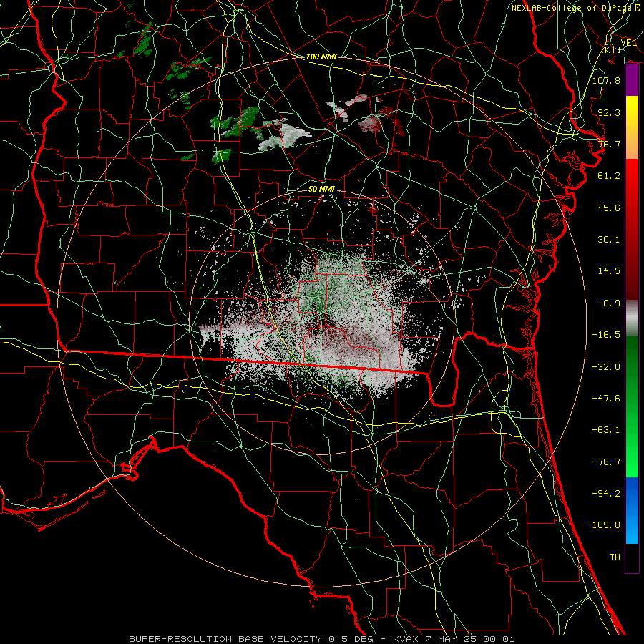Click the 107.8 value on the velocity scale
The height and width of the screenshot is (644, 644).
[606, 80]
